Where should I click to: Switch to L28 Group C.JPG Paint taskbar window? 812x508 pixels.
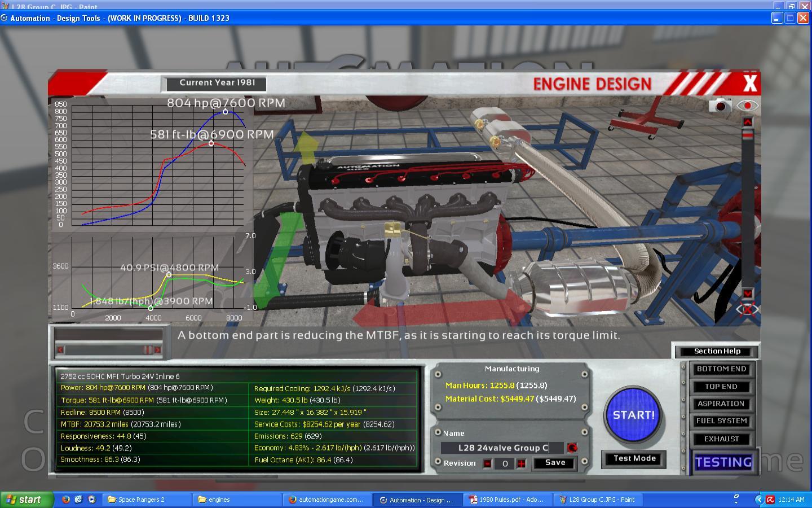598,500
